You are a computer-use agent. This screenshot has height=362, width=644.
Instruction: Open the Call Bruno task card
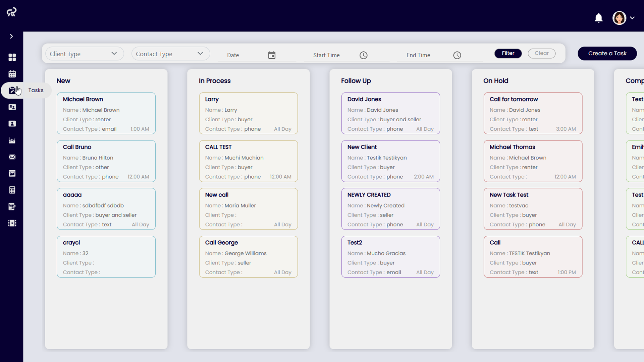pyautogui.click(x=106, y=161)
